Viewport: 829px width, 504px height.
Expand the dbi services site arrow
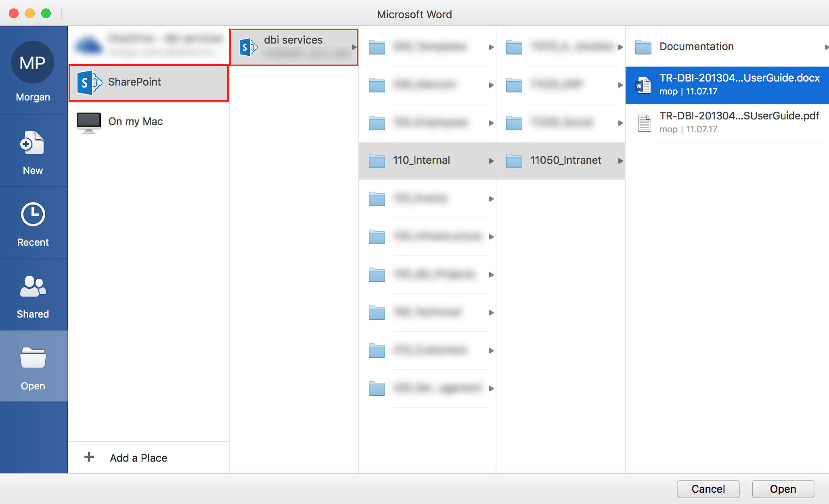(354, 47)
